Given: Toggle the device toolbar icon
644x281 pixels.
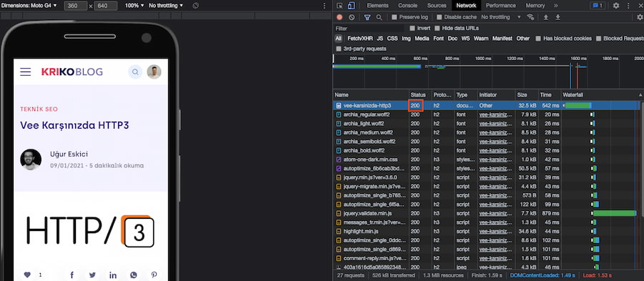Looking at the screenshot, I should tap(351, 6).
